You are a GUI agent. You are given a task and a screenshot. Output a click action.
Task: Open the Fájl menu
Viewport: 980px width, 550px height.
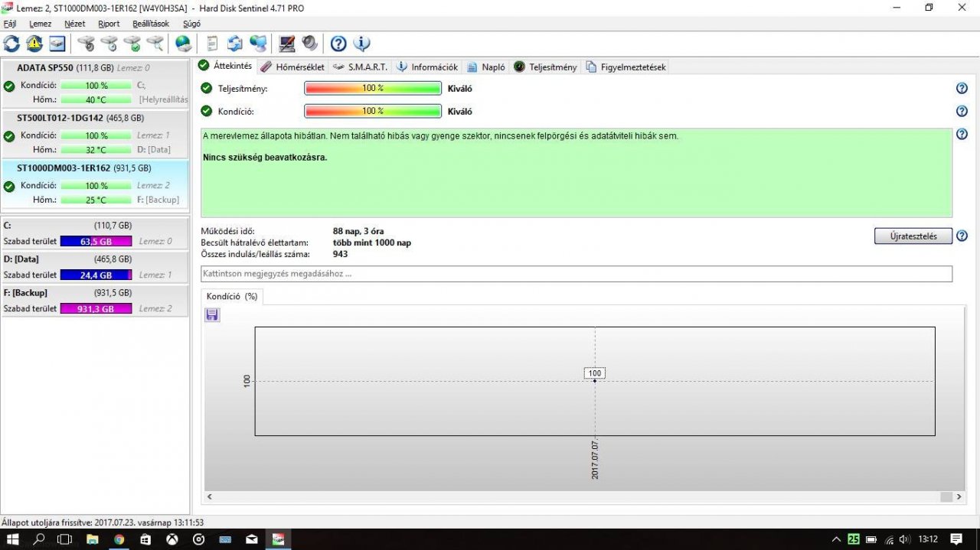pyautogui.click(x=10, y=24)
